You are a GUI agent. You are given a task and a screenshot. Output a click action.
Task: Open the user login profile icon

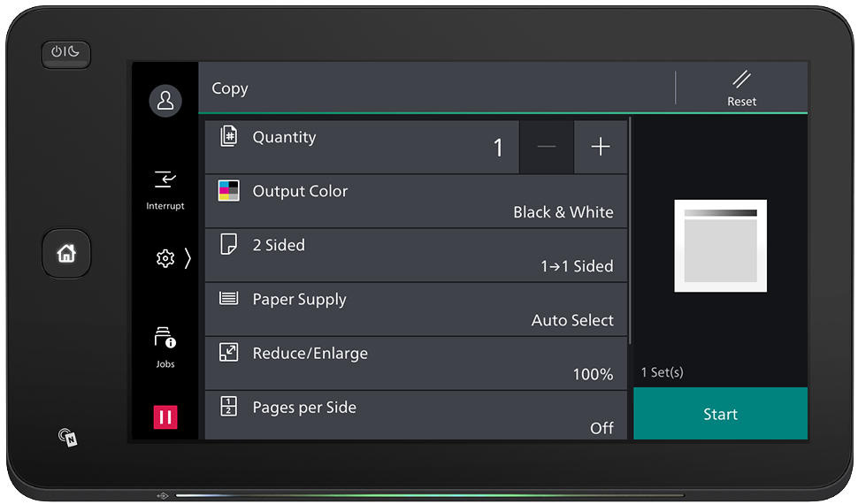(165, 101)
